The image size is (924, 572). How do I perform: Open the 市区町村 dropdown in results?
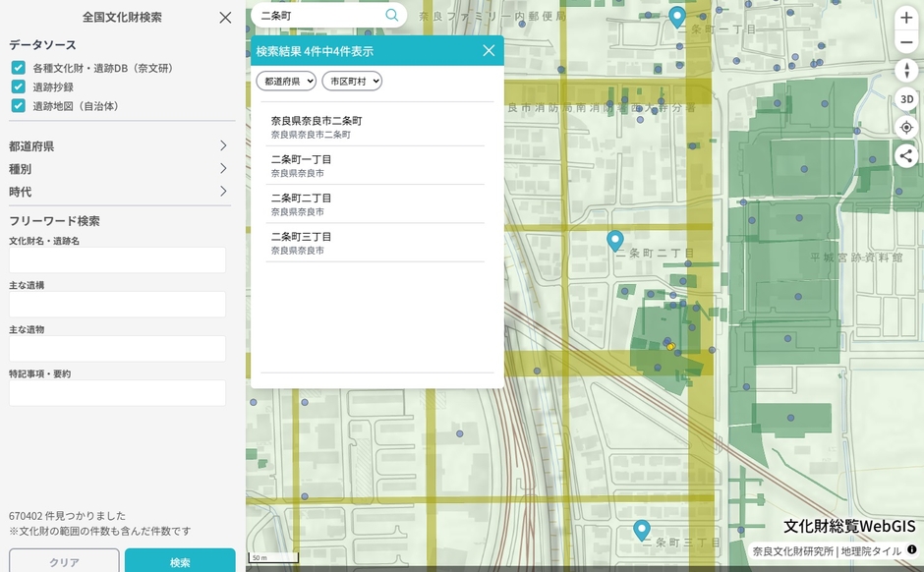352,82
